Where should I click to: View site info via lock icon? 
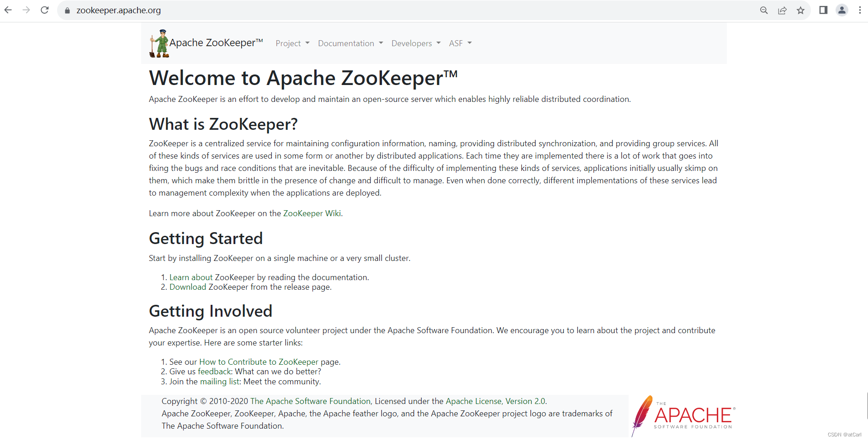[67, 11]
